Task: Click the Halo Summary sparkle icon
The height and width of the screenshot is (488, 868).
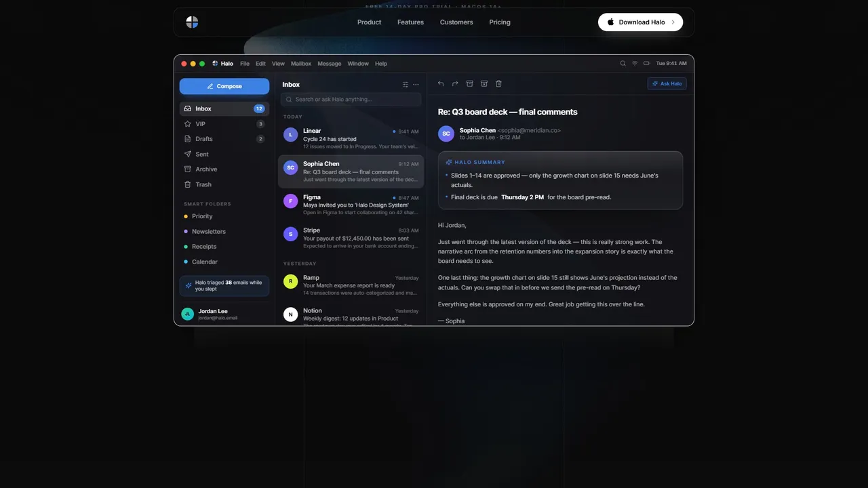Action: (x=449, y=162)
